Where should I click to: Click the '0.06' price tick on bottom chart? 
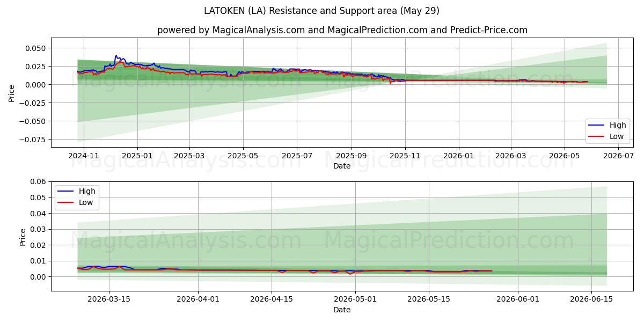click(x=39, y=182)
